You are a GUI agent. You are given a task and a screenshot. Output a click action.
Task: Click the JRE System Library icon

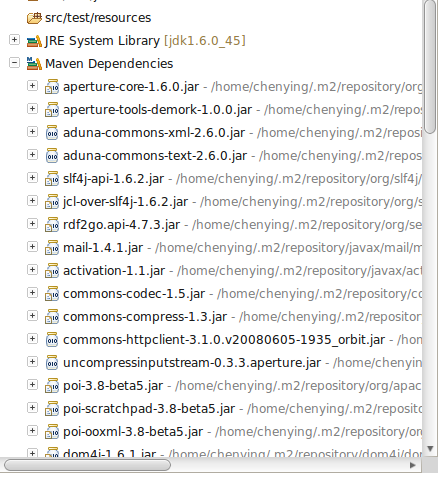34,41
